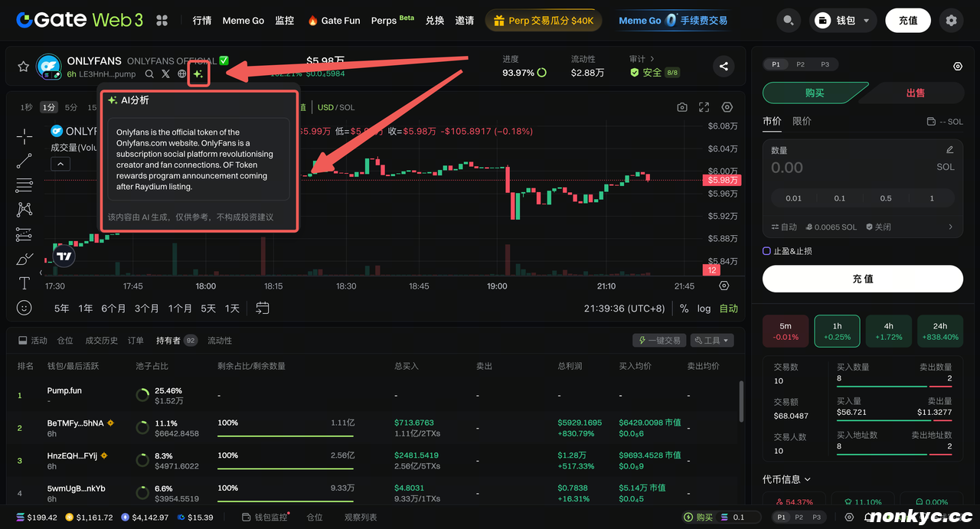This screenshot has width=980, height=529.
Task: Select the trend line drawing tool
Action: click(x=24, y=161)
